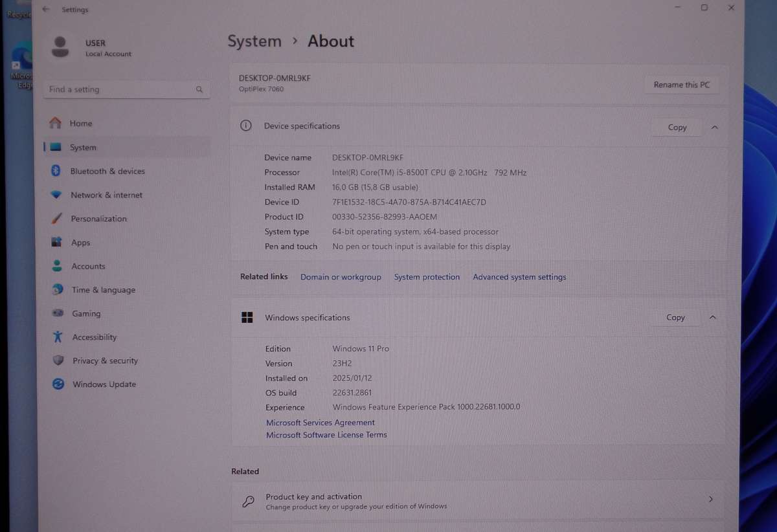Screen dimensions: 777x532
Task: Open Gaming settings
Action: pyautogui.click(x=86, y=314)
